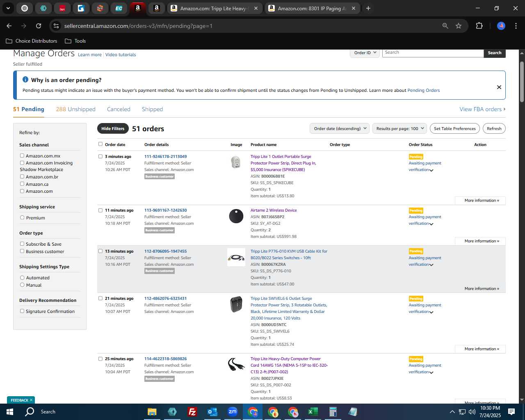
Task: Tick the Amazon.com.mx sales channel checkbox
Action: [22, 155]
